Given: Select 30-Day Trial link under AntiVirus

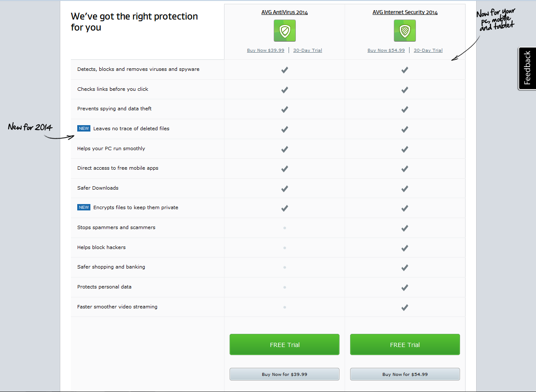Looking at the screenshot, I should [x=308, y=50].
